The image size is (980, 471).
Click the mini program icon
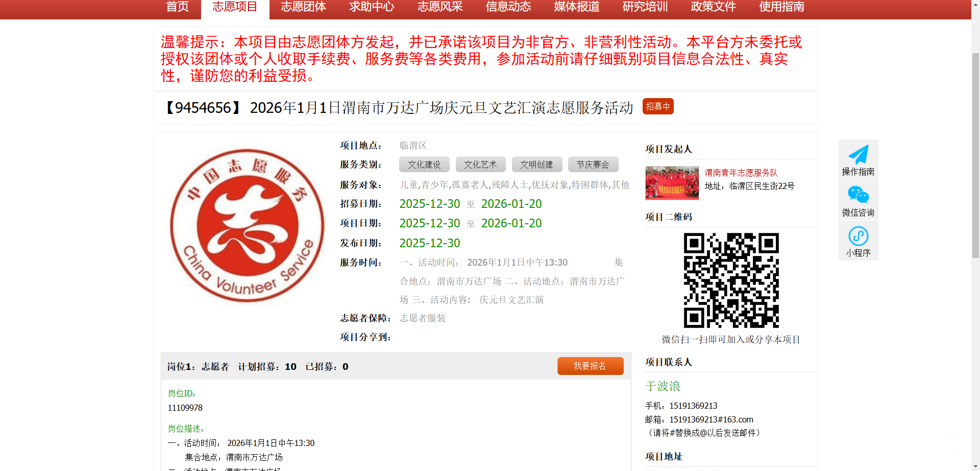point(858,236)
